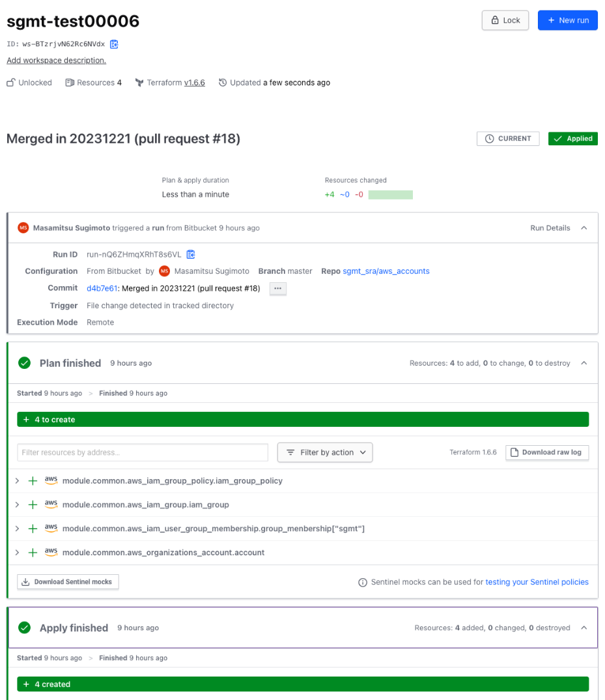Click AWS icon for iam_group.iam_group resource
Screen dimensions: 605x700
(51, 504)
